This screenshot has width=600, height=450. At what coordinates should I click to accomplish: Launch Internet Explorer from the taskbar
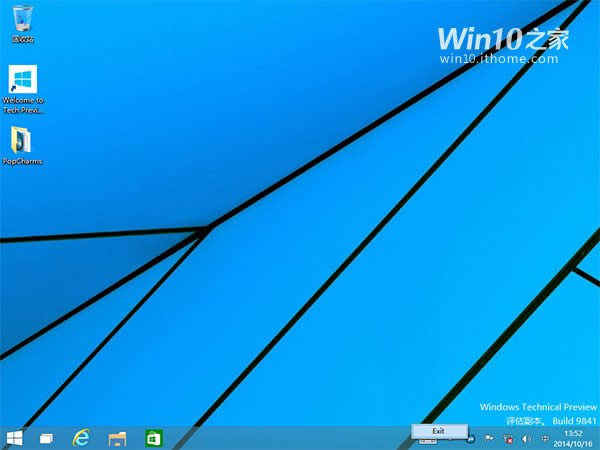82,438
